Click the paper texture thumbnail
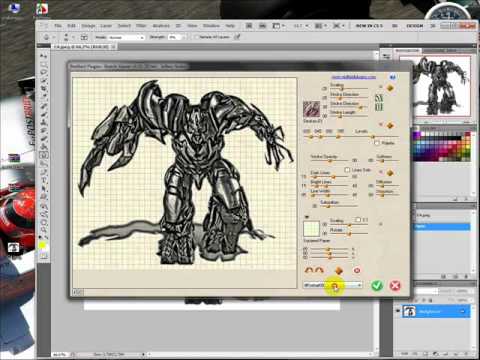The image size is (480, 360). click(x=311, y=229)
